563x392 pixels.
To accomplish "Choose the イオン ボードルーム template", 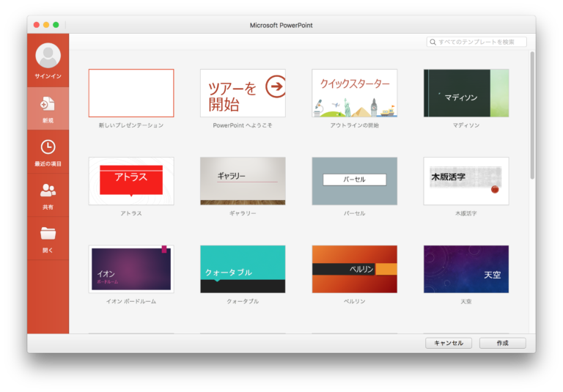I will [x=131, y=269].
